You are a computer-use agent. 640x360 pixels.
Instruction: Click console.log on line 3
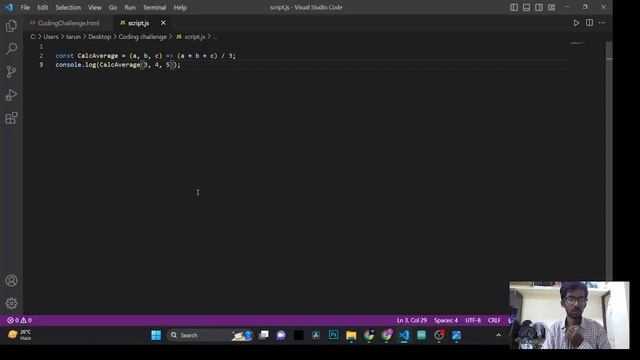75,65
